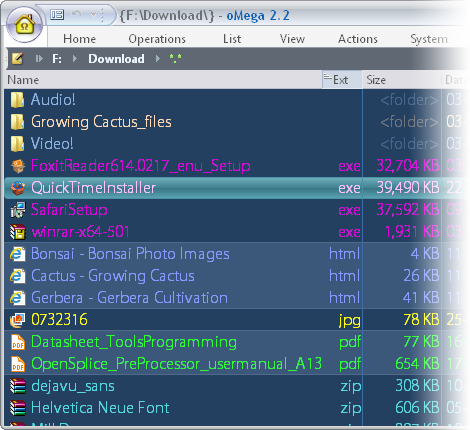The height and width of the screenshot is (430, 470).
Task: Select Gerbera - Gerbera Cultivation file name
Action: coord(129,298)
